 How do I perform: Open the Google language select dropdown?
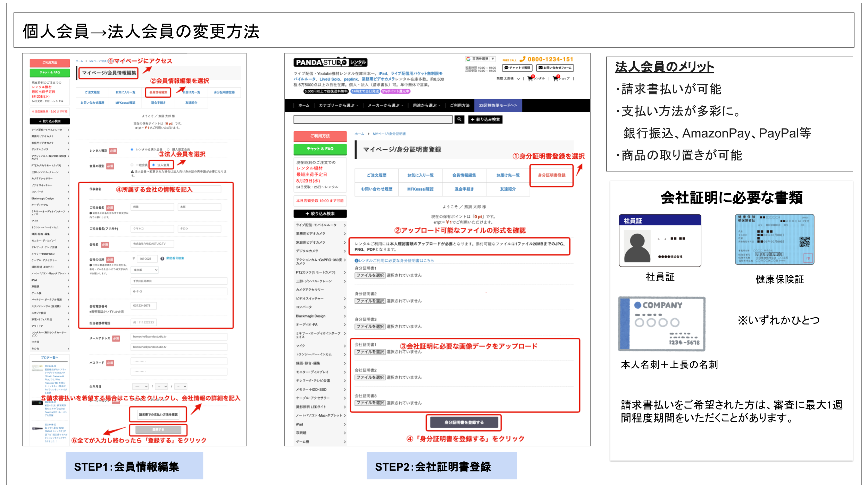coord(481,59)
